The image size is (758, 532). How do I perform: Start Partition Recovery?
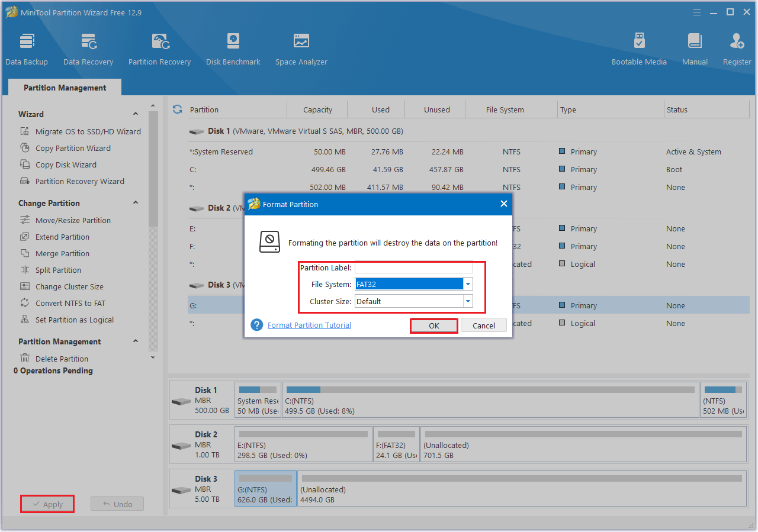pos(159,47)
